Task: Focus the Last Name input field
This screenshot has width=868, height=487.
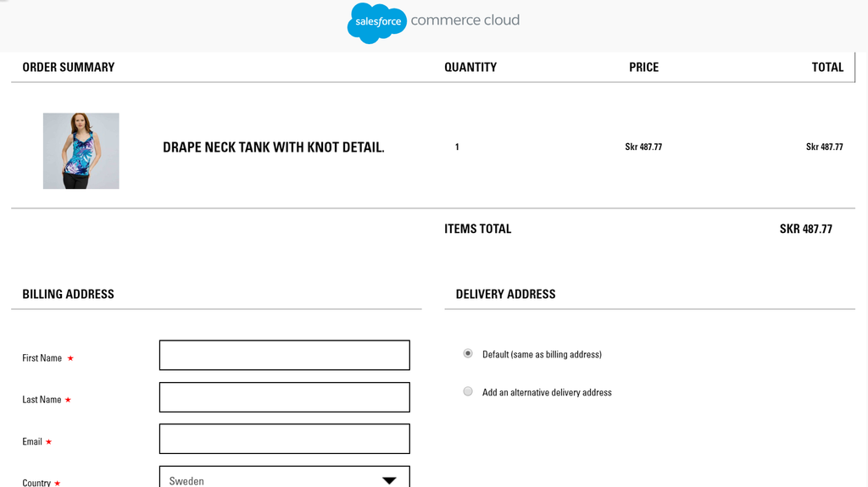Action: pos(284,397)
